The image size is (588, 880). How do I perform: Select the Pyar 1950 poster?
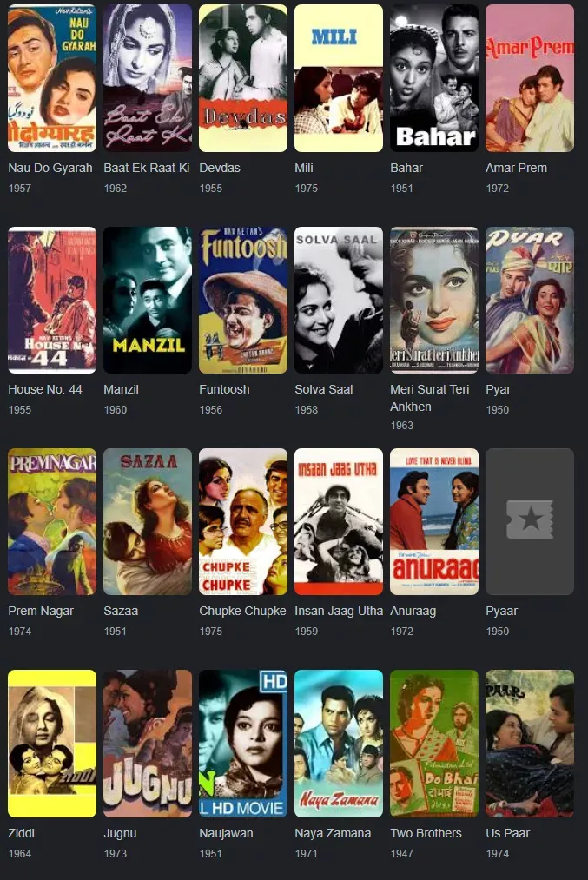[x=530, y=300]
